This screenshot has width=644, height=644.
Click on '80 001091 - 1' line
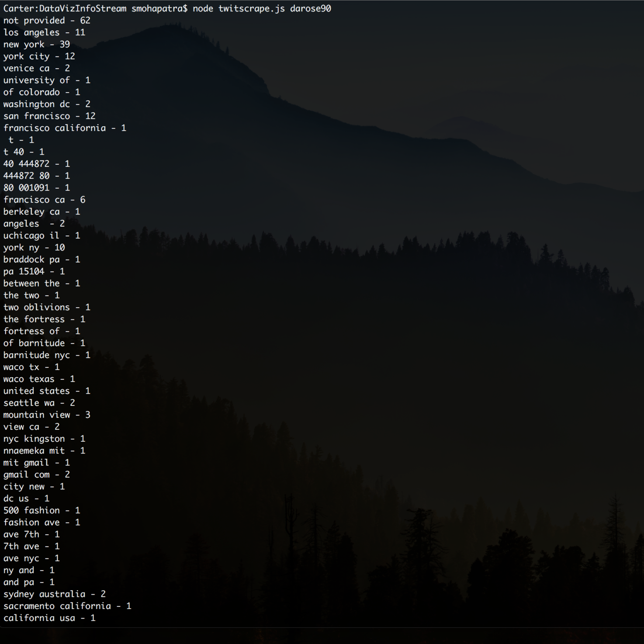[37, 188]
